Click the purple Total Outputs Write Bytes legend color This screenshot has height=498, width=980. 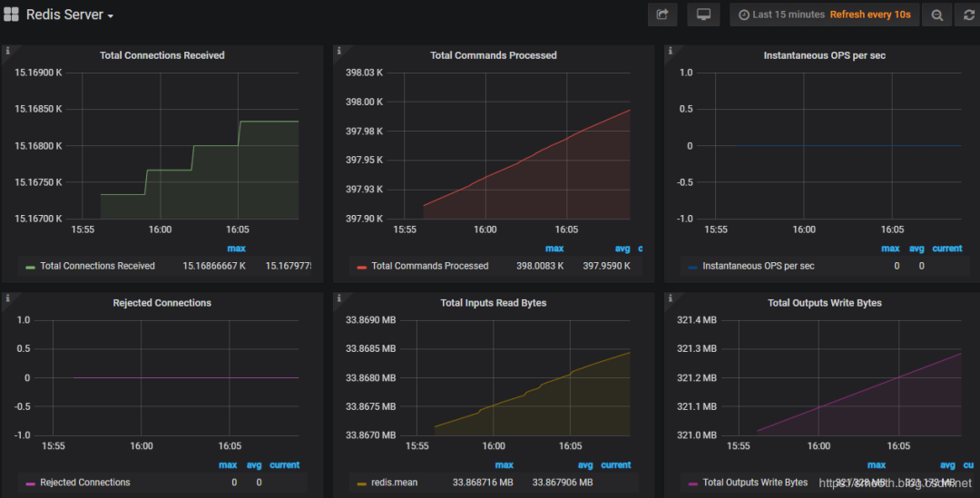(692, 483)
